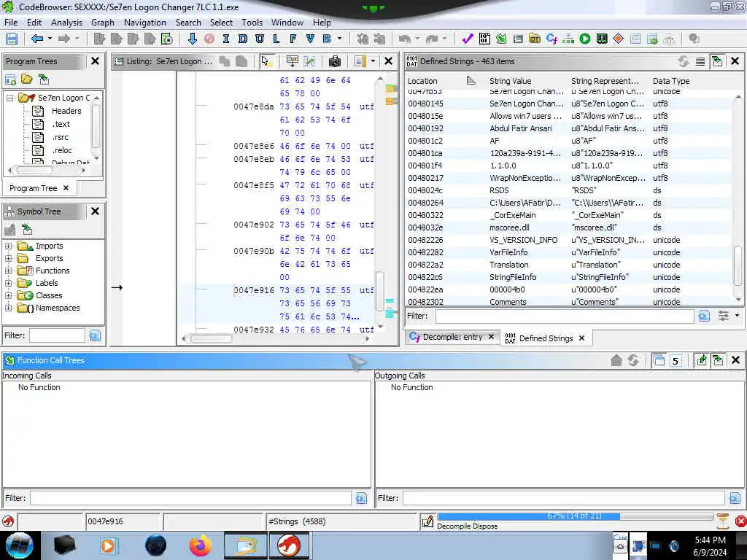747x560 pixels.
Task: Open the bookmark type dropdown arrow
Action: pos(340,39)
